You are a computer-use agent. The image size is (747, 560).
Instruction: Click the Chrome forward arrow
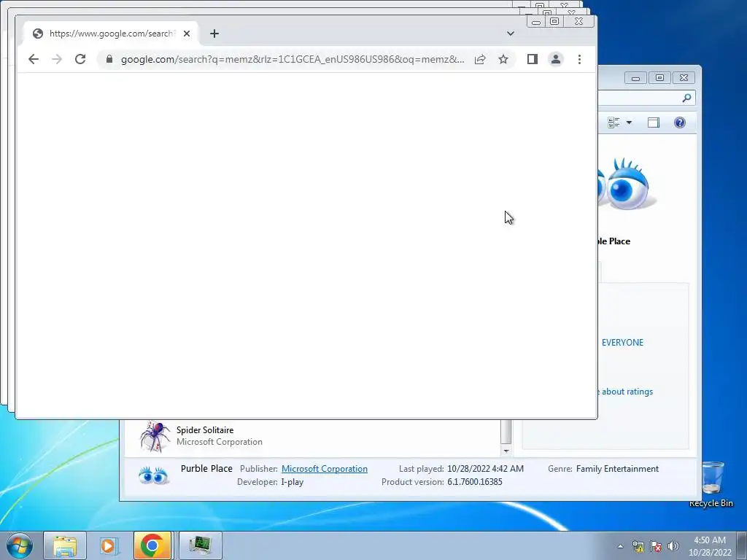57,59
